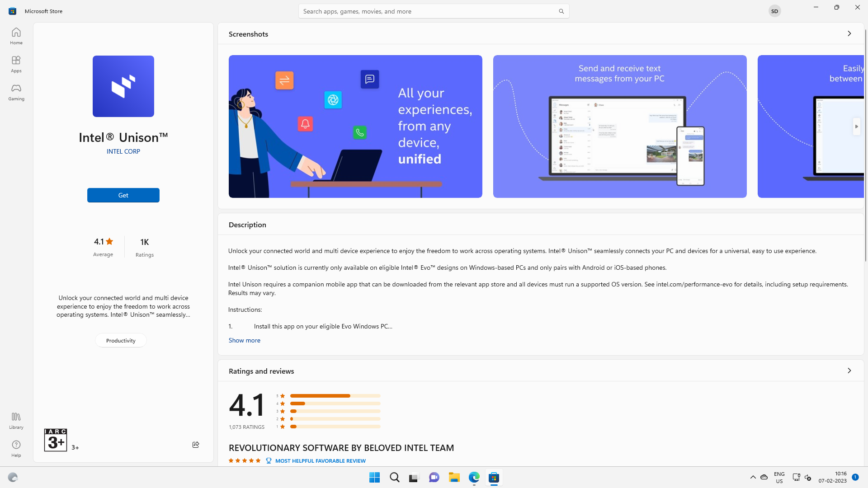Screen dimensions: 868x488
Task: Advance screenshots carousel with the right arrow
Action: 856,127
